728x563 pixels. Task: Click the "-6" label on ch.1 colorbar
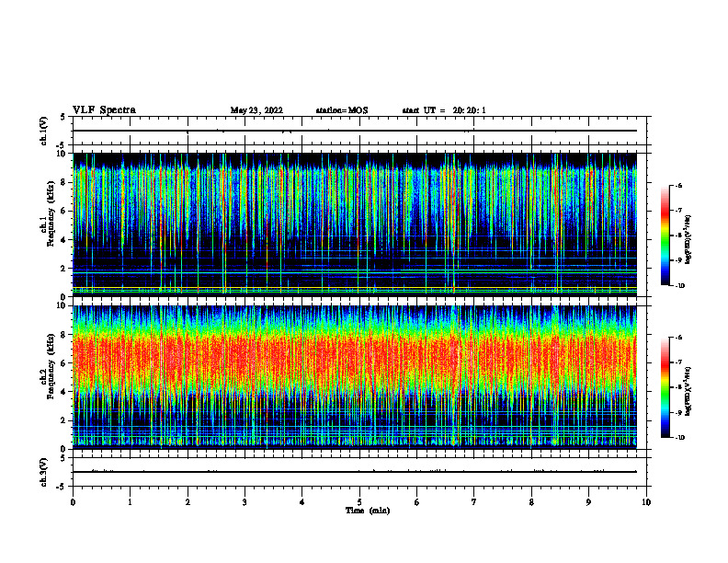(x=679, y=185)
